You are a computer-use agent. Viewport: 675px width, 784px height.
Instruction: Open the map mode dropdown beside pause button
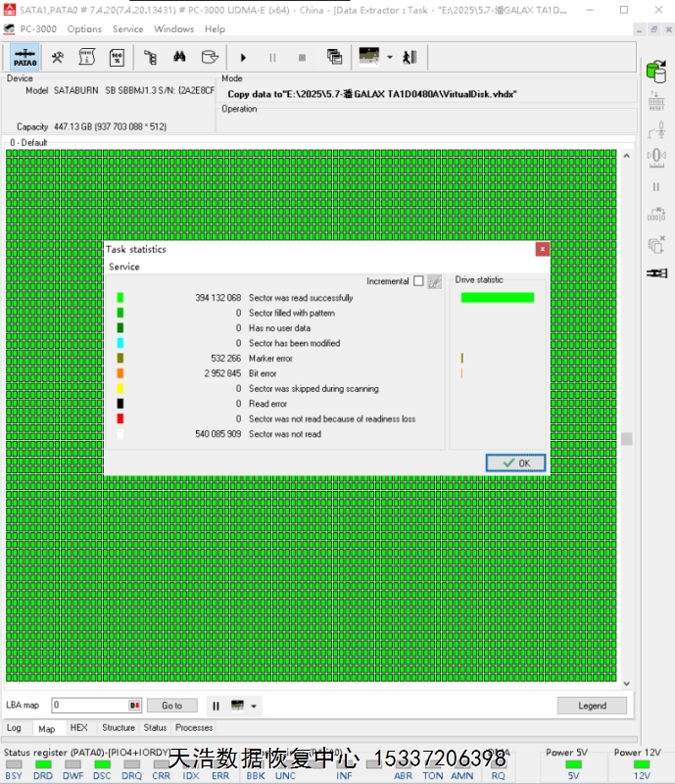[x=255, y=706]
